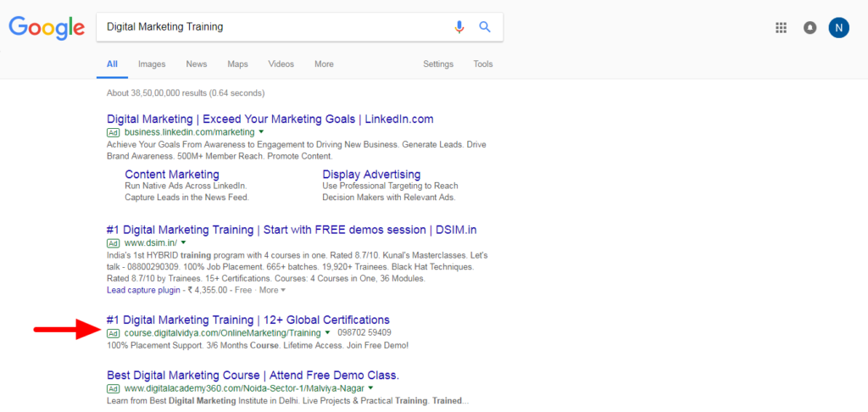Image resolution: width=868 pixels, height=412 pixels.
Task: Click Ad badge beside course.digitalvidya.com
Action: pos(113,333)
